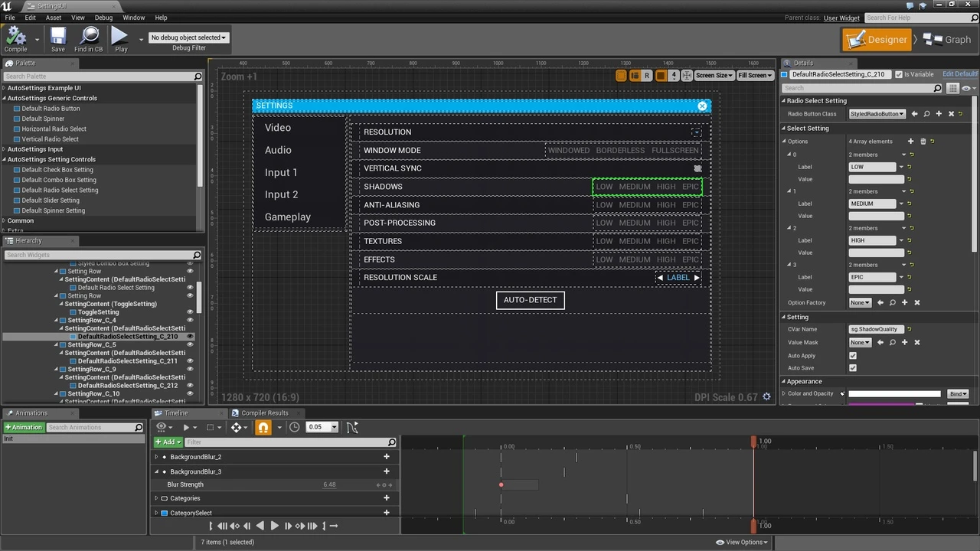Toggle the Is Variable checkbox

[x=899, y=74]
